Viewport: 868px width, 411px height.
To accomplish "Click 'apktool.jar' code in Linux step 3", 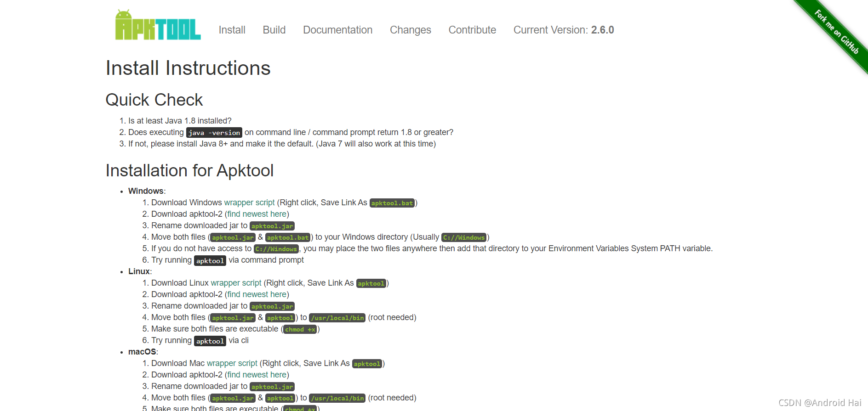I will coord(272,306).
